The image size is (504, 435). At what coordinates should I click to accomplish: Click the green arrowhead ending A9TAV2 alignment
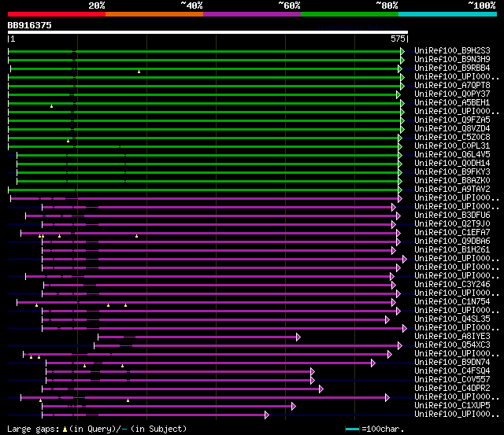[400, 190]
